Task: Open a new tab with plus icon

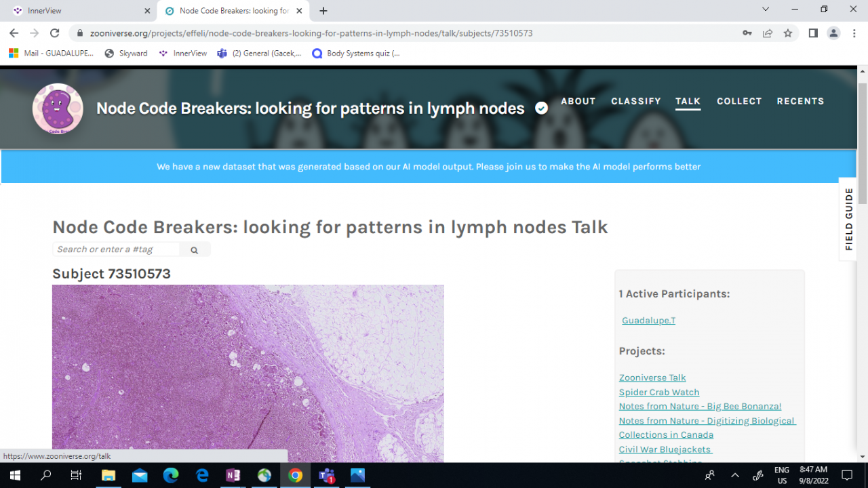Action: [x=323, y=11]
